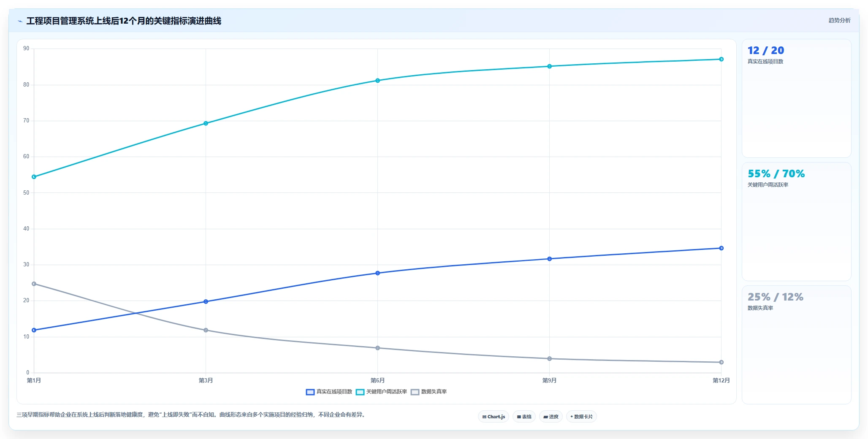868x439 pixels.
Task: Select the 关键用户周活跃率 point at 第6月
Action: [378, 81]
